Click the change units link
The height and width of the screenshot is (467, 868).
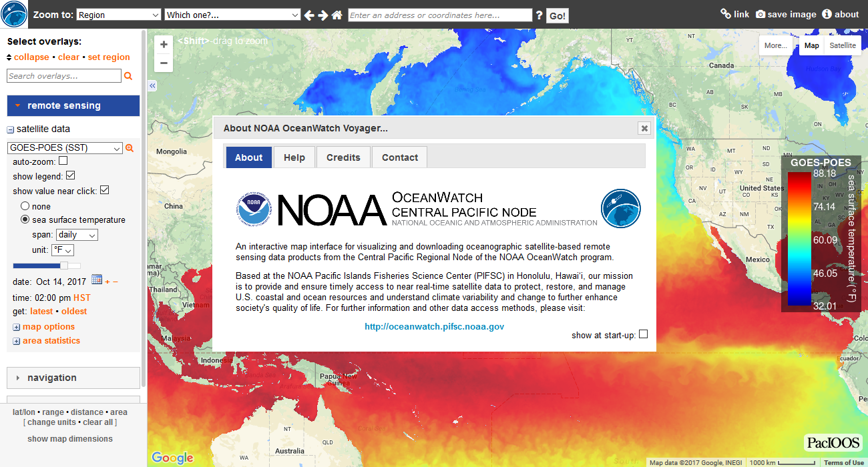coord(53,422)
